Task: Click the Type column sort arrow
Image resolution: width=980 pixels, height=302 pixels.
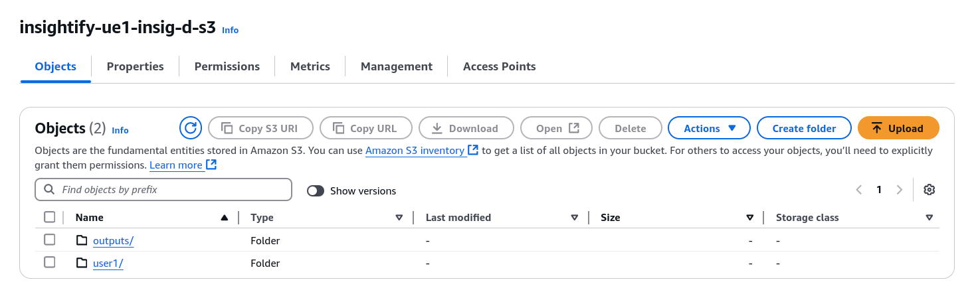Action: click(399, 218)
